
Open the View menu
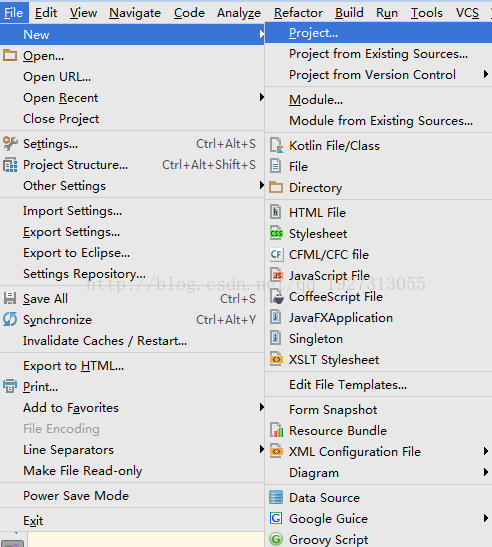(83, 13)
